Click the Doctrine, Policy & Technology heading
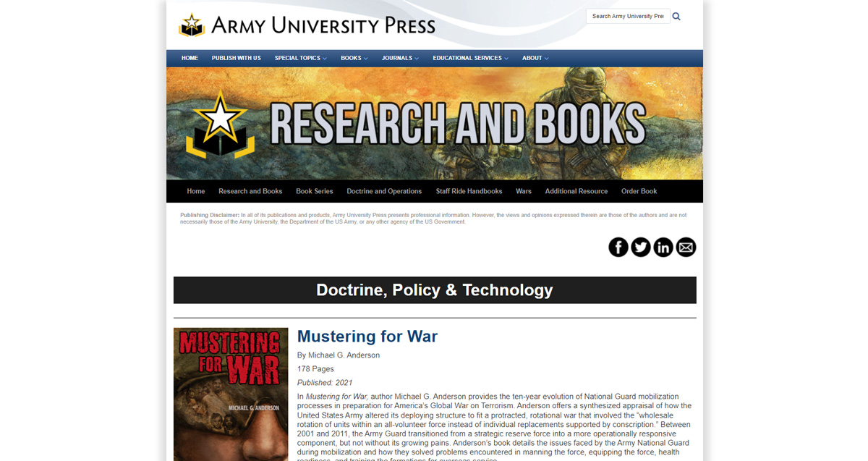The width and height of the screenshot is (868, 461). click(x=435, y=290)
